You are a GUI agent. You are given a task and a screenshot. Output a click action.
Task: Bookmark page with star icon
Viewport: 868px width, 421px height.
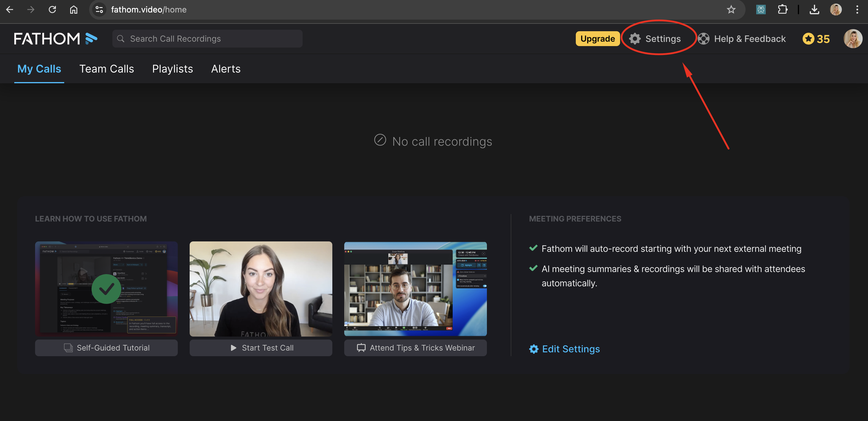click(x=731, y=10)
